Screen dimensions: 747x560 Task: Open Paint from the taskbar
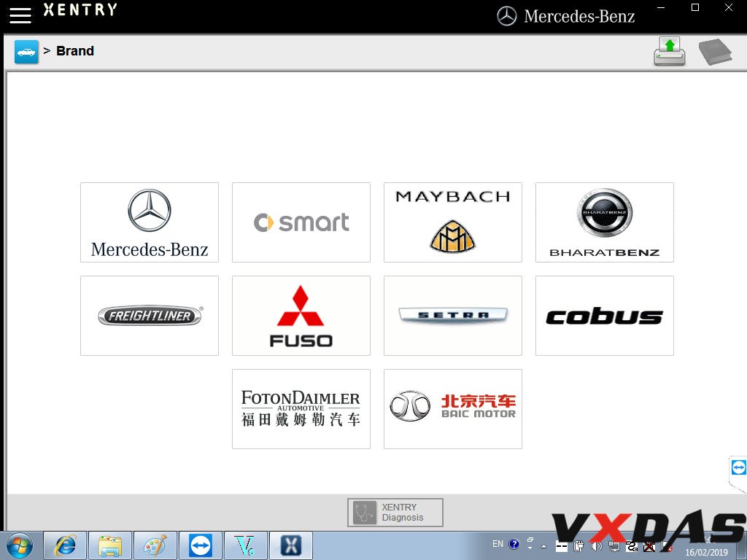pos(155,545)
